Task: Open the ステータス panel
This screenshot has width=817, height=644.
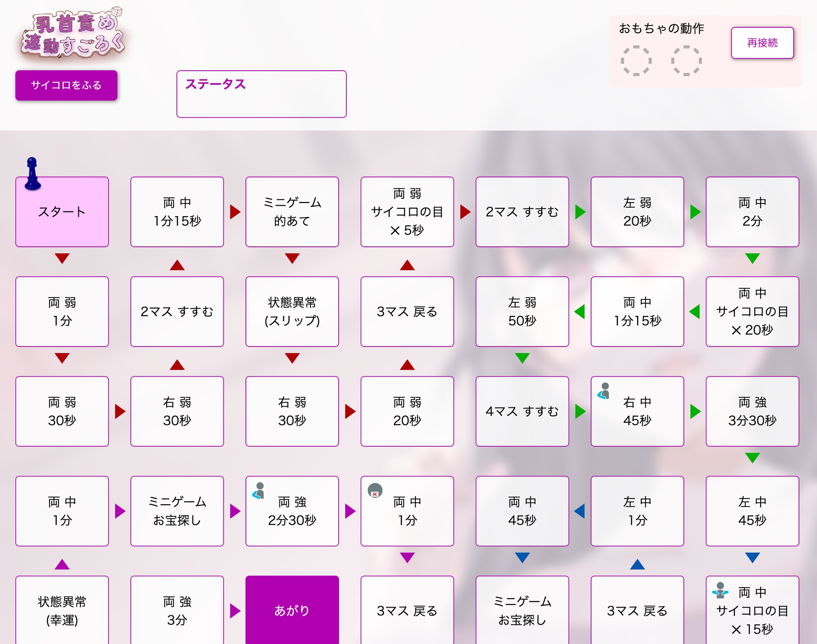Action: click(261, 94)
